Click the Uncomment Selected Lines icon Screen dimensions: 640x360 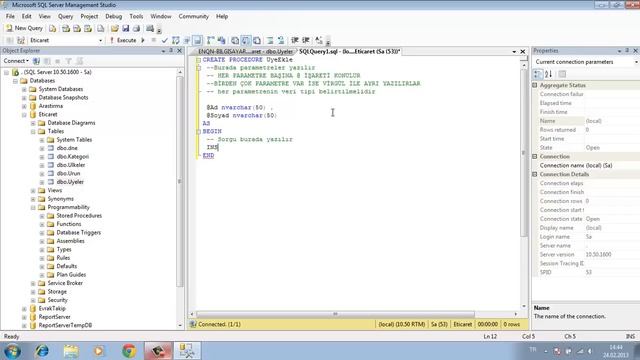coord(281,40)
